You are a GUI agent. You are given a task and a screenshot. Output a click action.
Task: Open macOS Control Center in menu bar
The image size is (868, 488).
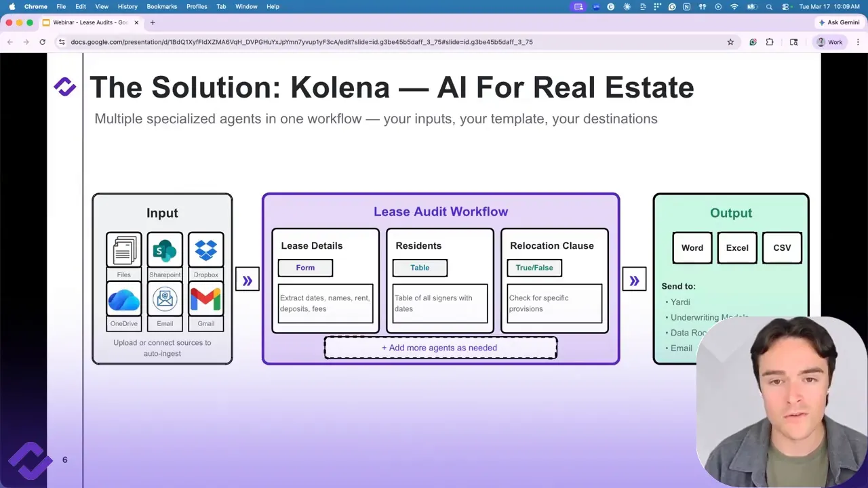786,7
